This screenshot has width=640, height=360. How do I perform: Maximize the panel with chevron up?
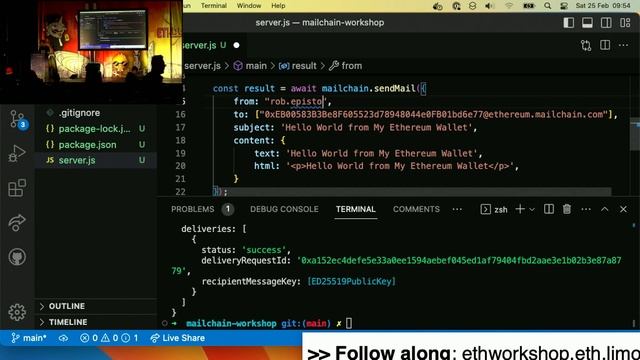coord(604,209)
